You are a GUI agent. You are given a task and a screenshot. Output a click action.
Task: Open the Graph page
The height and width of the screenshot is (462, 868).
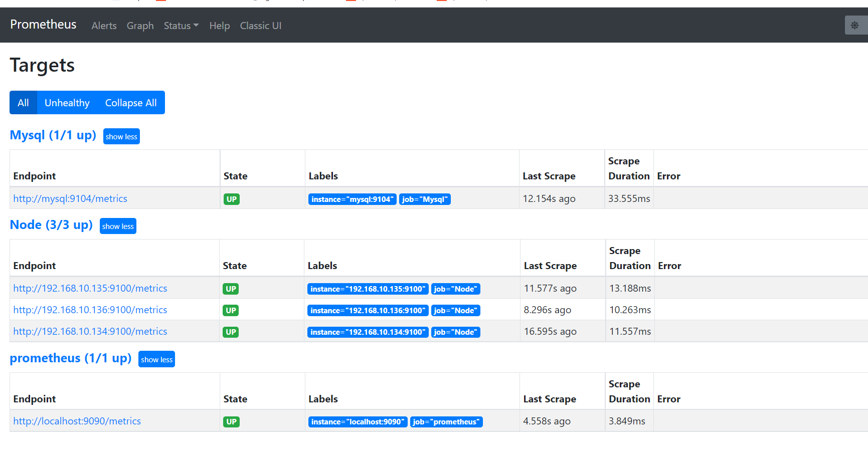pyautogui.click(x=140, y=26)
